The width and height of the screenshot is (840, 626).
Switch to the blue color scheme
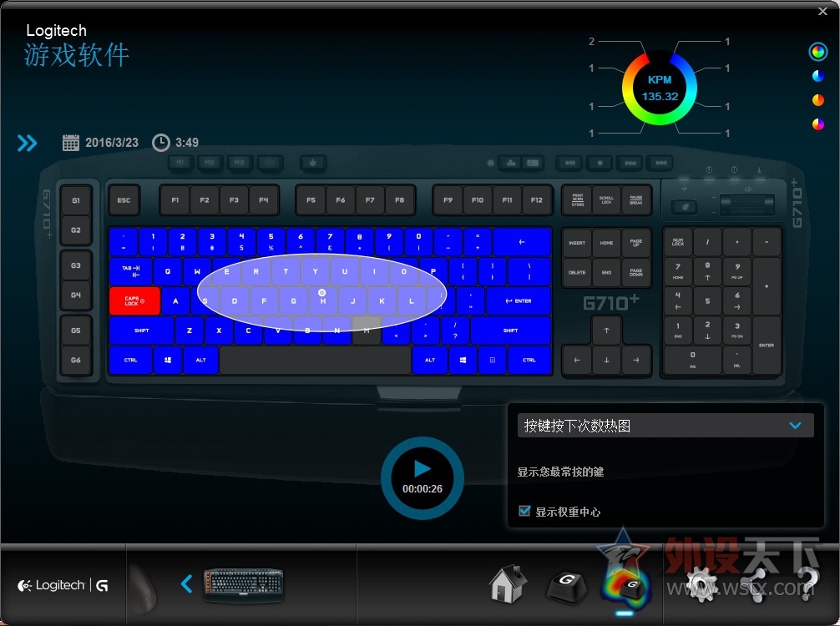click(x=818, y=76)
